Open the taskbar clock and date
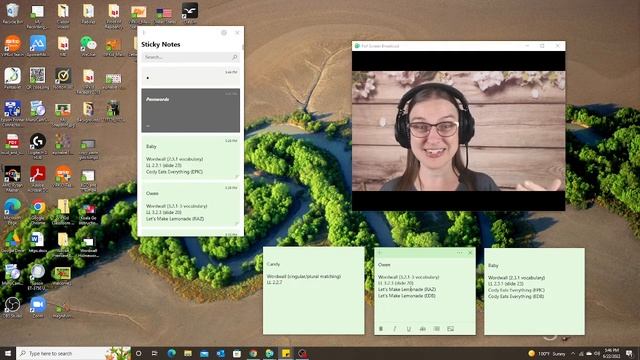 [x=611, y=353]
